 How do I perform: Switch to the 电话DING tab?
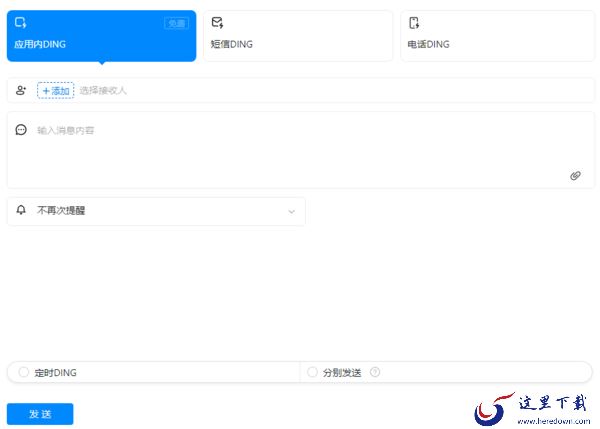point(497,36)
